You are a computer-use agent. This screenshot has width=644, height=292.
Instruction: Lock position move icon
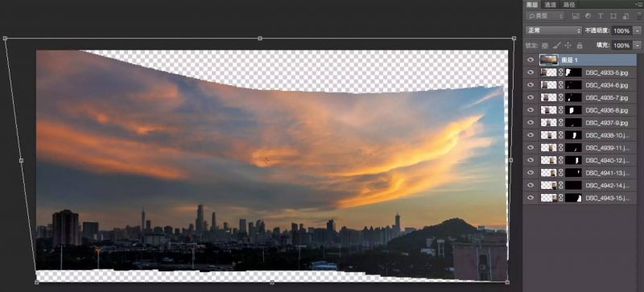pos(568,45)
